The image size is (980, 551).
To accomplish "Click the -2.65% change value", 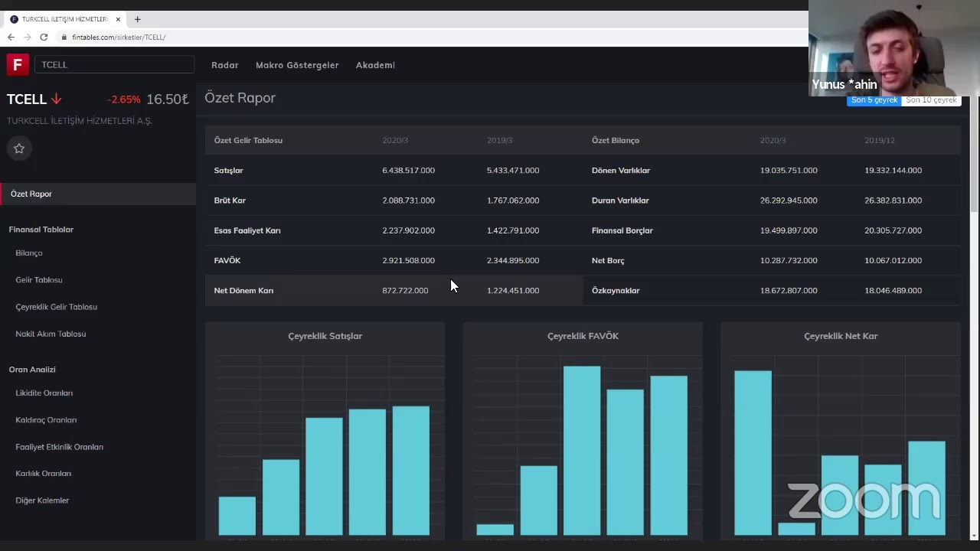I will (124, 99).
